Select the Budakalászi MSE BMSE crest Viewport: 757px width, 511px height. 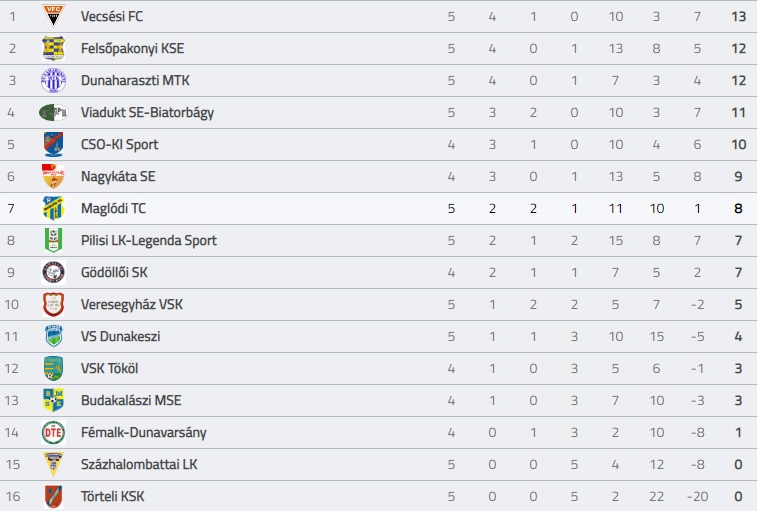point(53,400)
